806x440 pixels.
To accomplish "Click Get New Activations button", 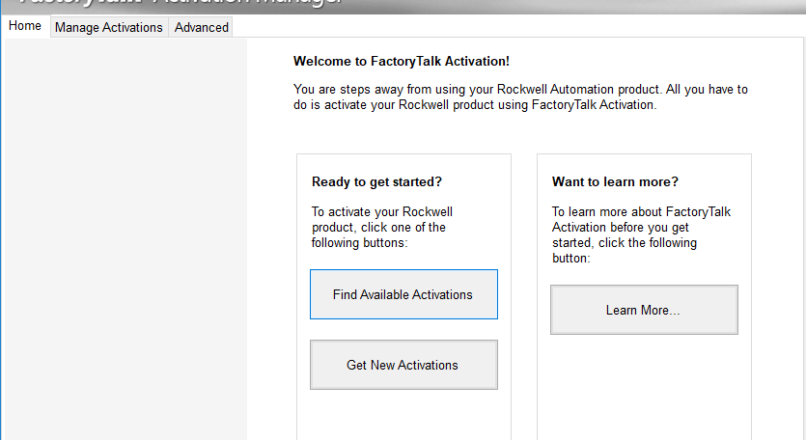I will [x=404, y=364].
